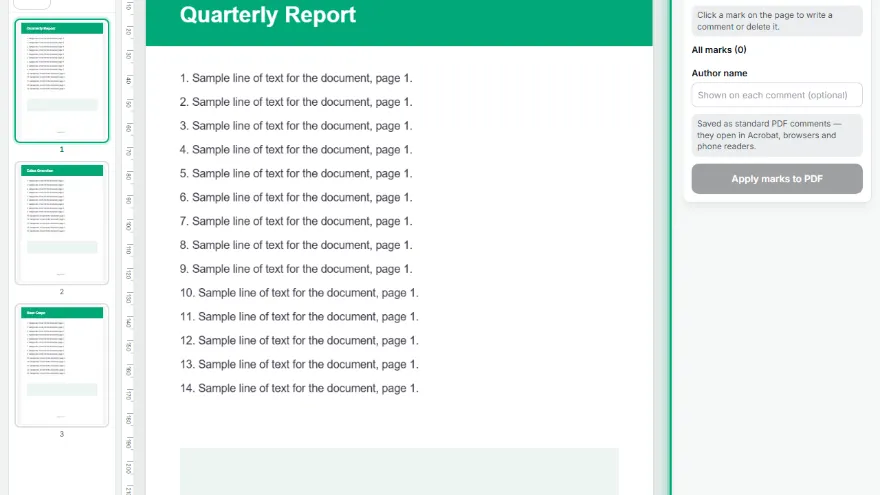Click the 40 mark on the vertical ruler
This screenshot has width=880, height=495.
(x=129, y=81)
